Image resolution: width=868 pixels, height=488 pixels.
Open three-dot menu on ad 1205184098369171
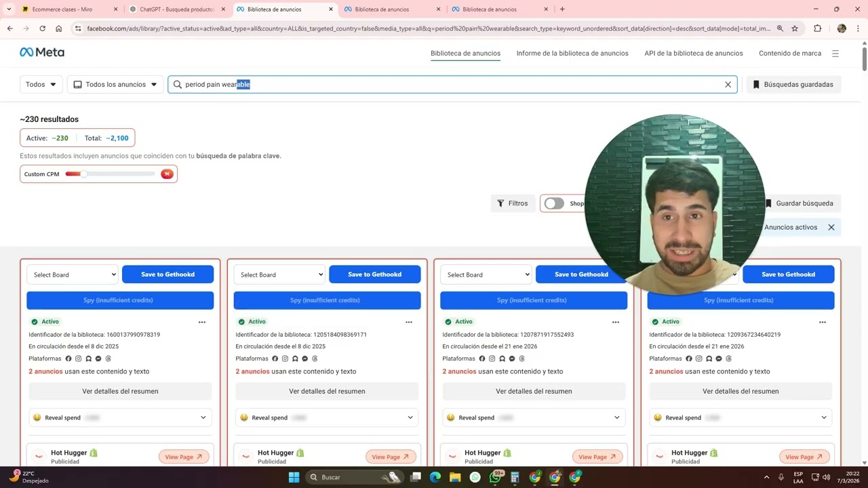[x=409, y=322]
